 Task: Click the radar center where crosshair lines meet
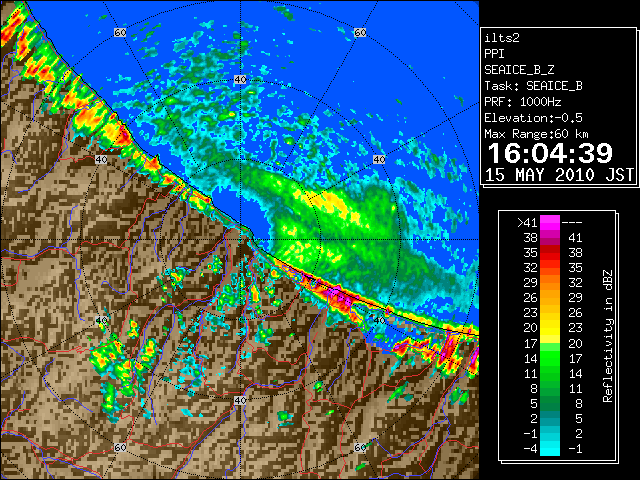(240, 240)
